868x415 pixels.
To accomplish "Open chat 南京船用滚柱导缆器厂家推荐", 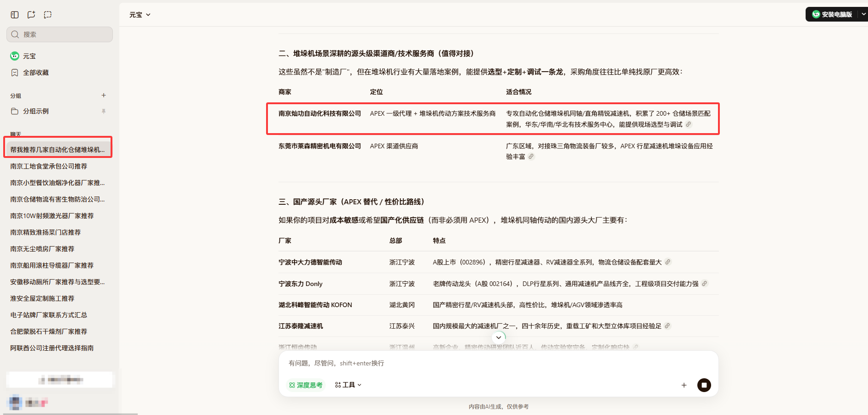I will click(x=52, y=265).
